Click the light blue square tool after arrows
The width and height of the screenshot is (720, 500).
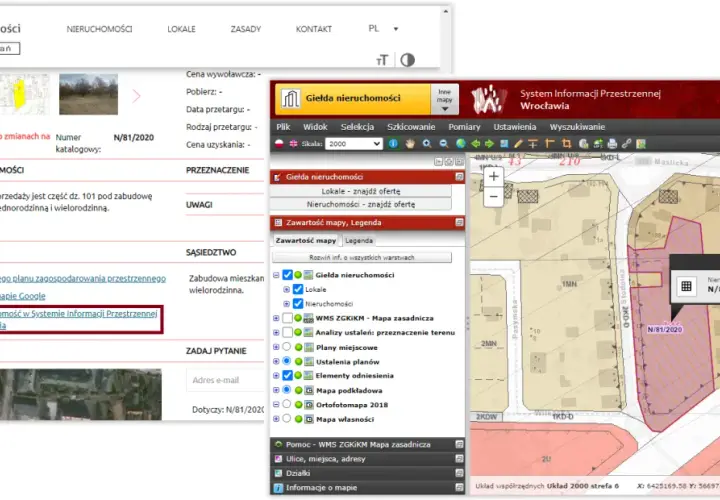point(504,144)
